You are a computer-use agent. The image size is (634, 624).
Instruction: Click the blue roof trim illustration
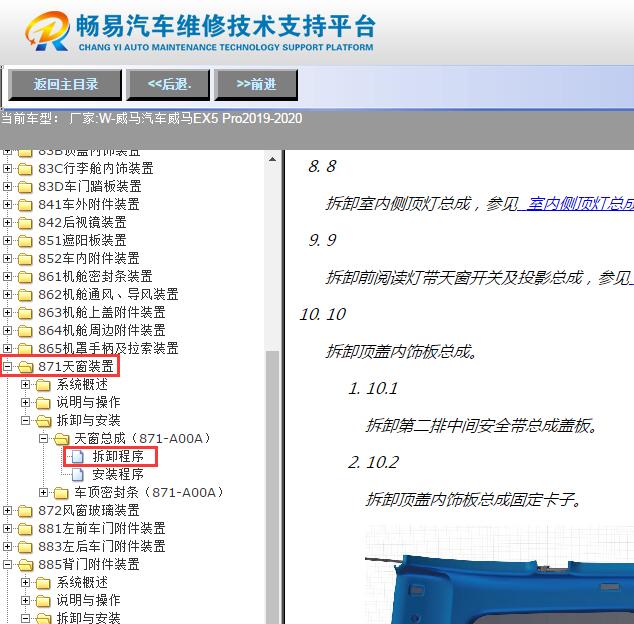click(499, 588)
